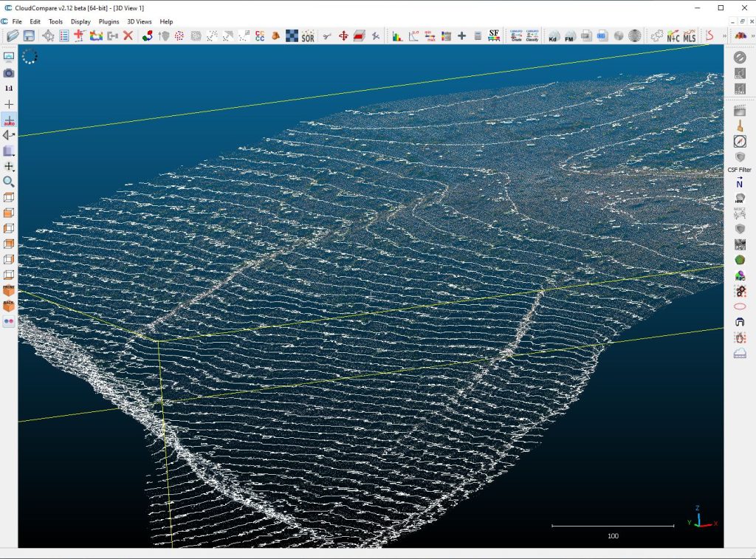This screenshot has width=756, height=559.
Task: Expand hidden toolbar items chevron
Action: point(724,35)
